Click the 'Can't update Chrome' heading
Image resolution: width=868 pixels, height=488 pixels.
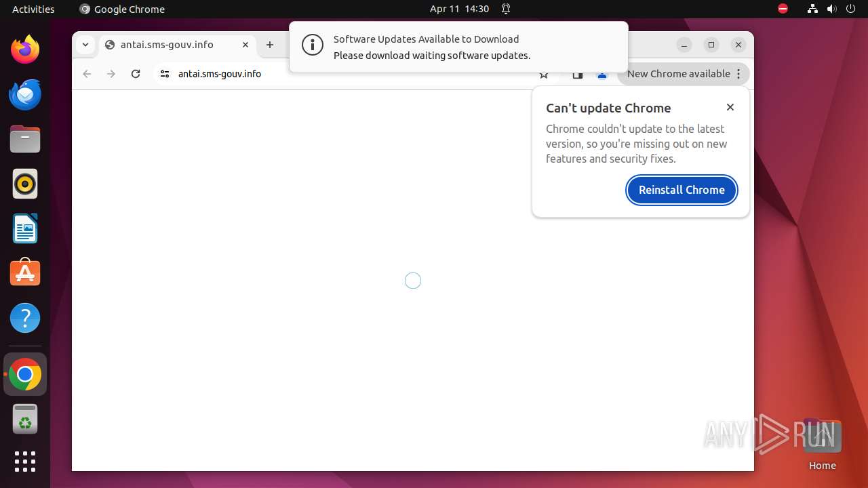tap(608, 108)
